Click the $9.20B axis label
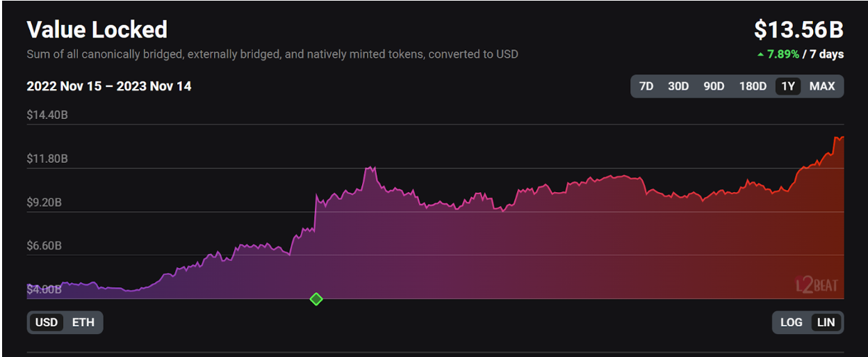This screenshot has width=868, height=357. click(44, 203)
